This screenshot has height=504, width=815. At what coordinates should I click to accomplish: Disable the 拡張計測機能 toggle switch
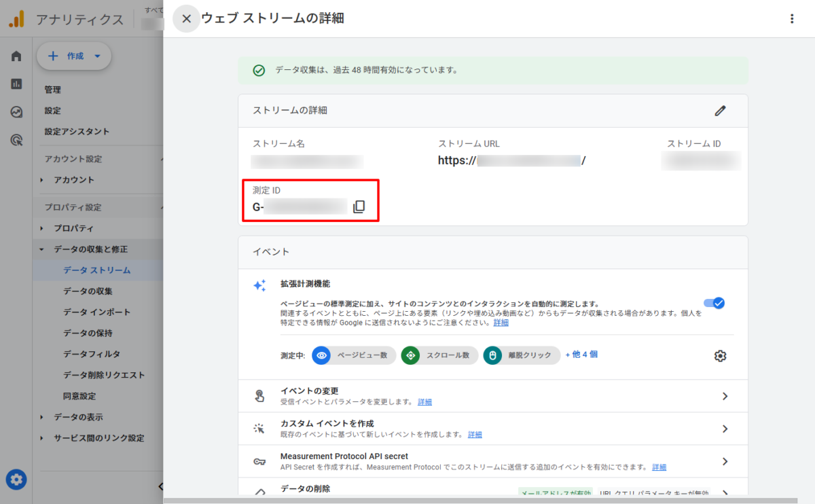[x=714, y=303]
